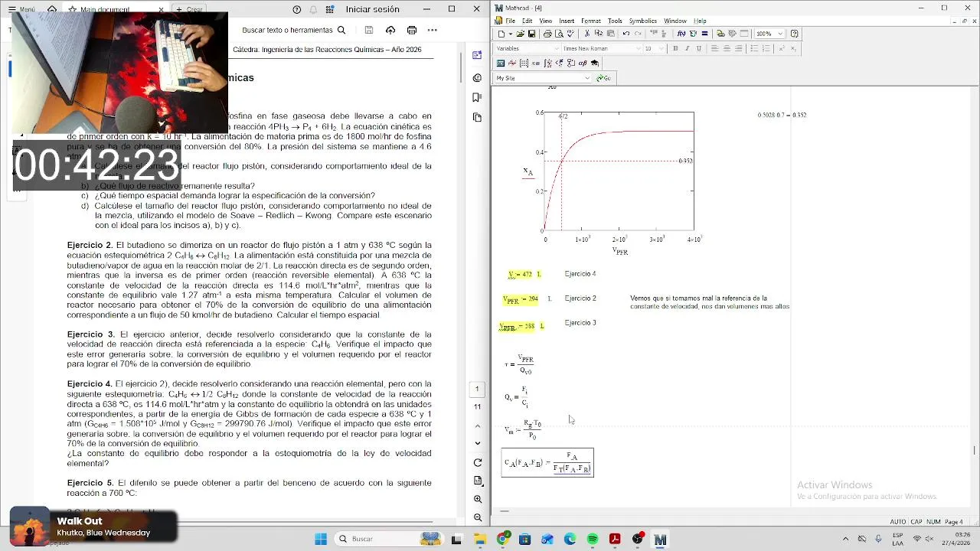Open the 100% zoom dropdown
This screenshot has height=551, width=980.
(x=780, y=34)
